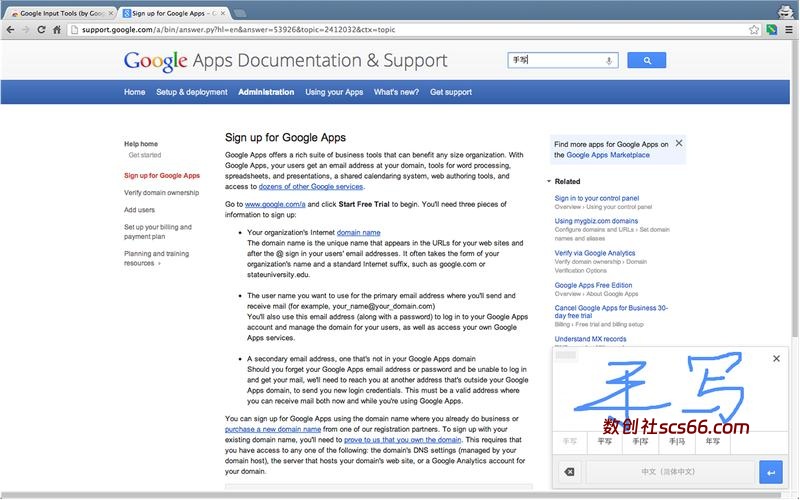Click the support page search field
Screen dimensions: 800x500
click(x=555, y=61)
